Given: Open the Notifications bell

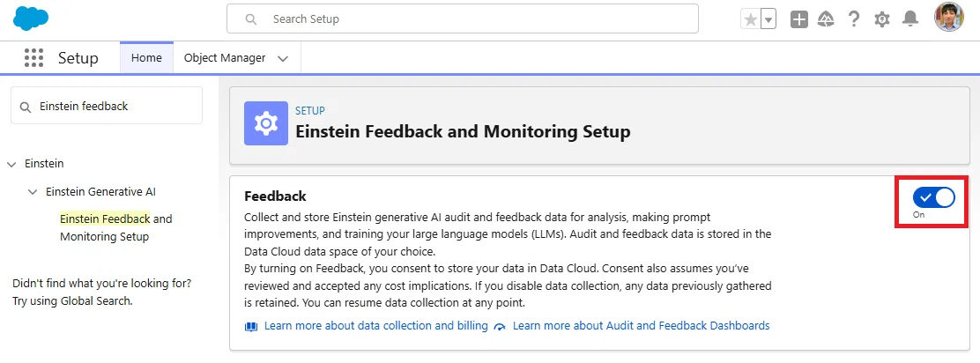Looking at the screenshot, I should coord(910,19).
